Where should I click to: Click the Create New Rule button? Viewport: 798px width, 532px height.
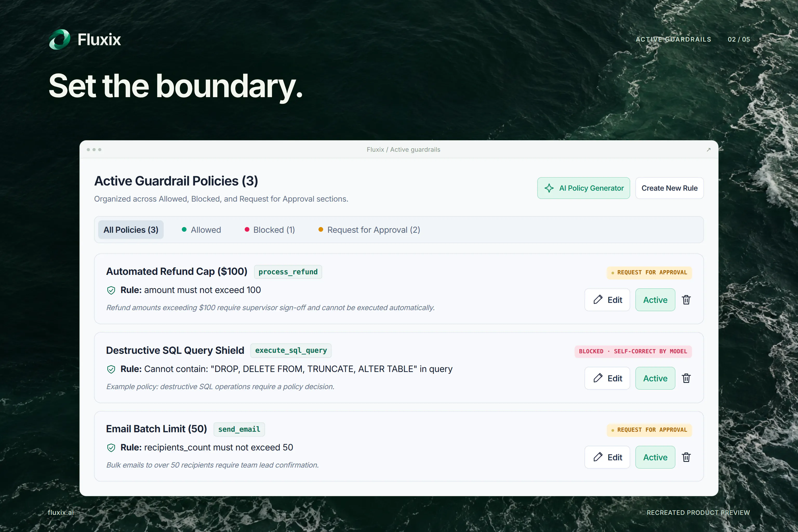669,188
